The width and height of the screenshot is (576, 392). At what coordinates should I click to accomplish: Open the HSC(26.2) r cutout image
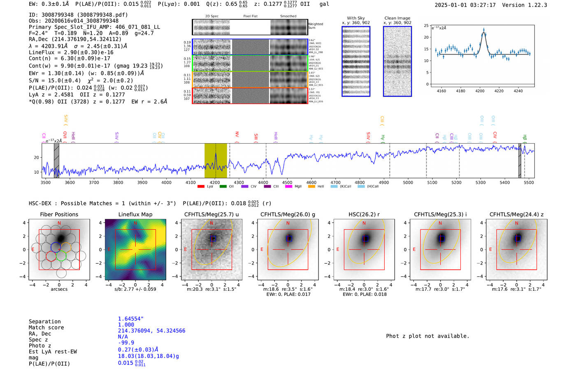coord(364,250)
